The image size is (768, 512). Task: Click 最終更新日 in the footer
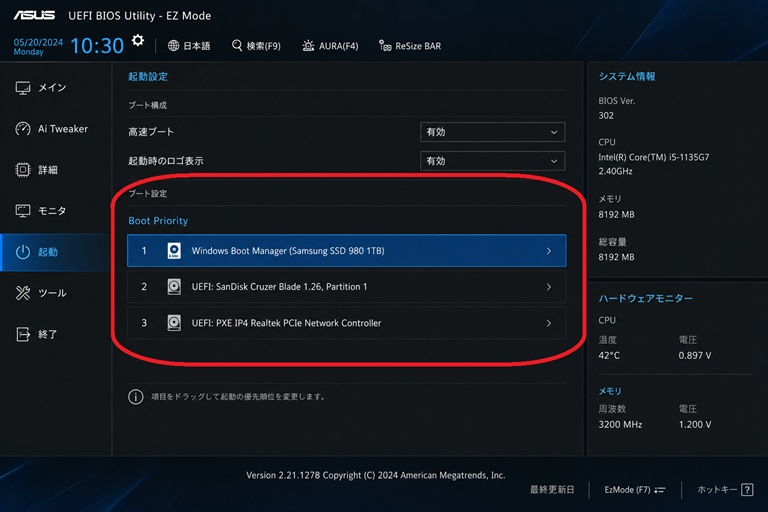pyautogui.click(x=552, y=489)
